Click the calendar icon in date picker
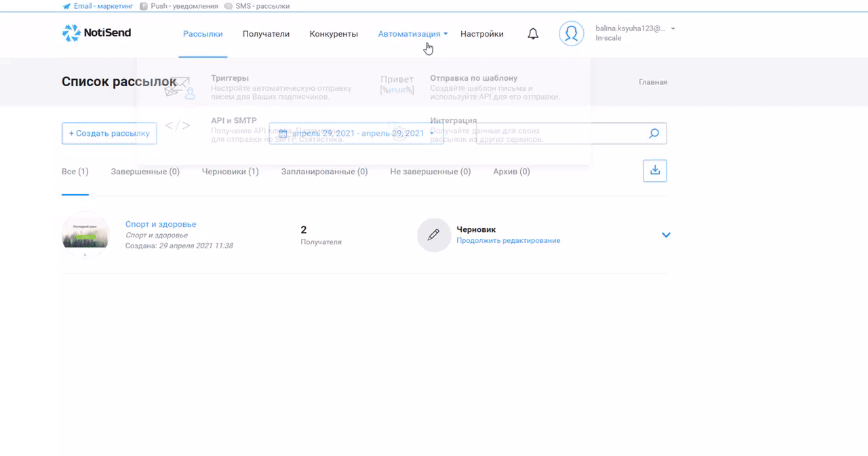The width and height of the screenshot is (868, 456). coord(283,134)
